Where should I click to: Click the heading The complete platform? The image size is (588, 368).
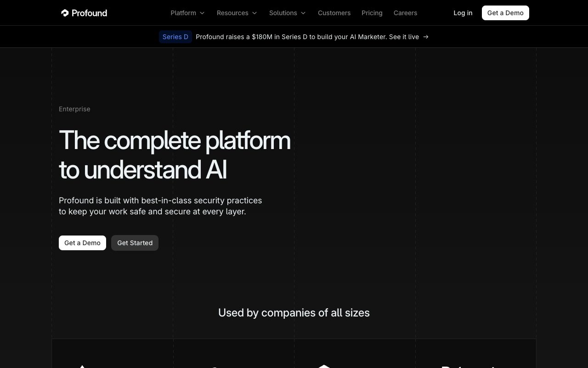click(x=175, y=155)
